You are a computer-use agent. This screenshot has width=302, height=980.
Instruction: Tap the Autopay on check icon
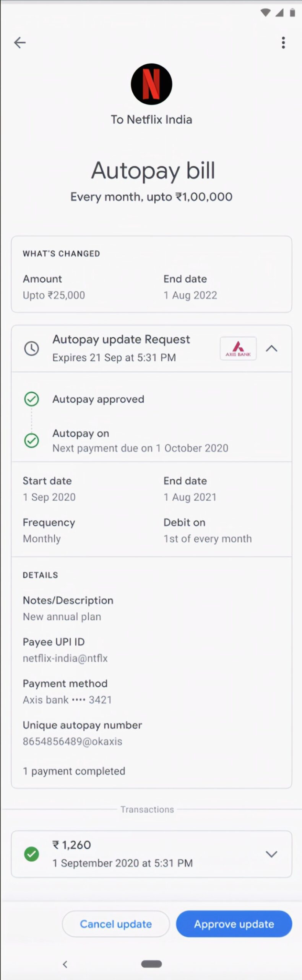point(31,440)
